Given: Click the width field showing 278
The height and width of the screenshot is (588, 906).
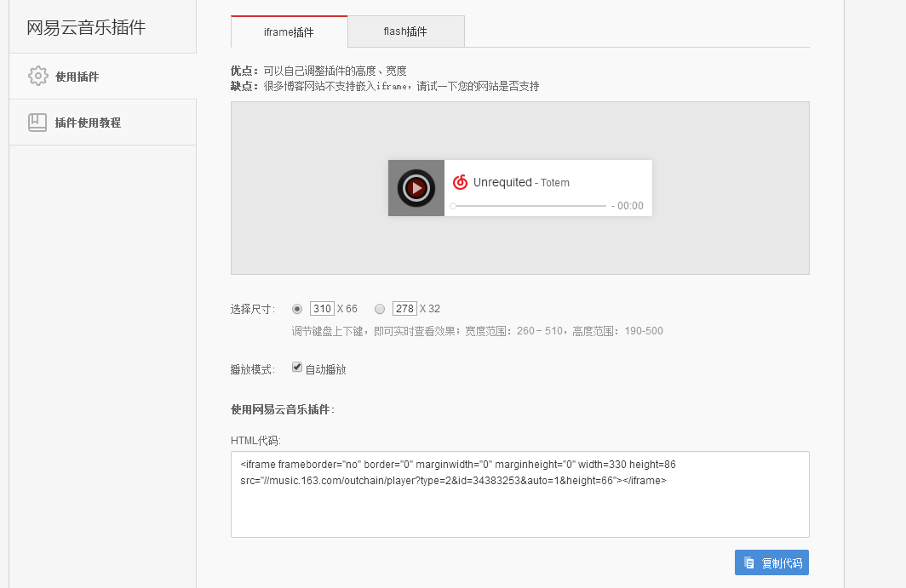Looking at the screenshot, I should 404,308.
